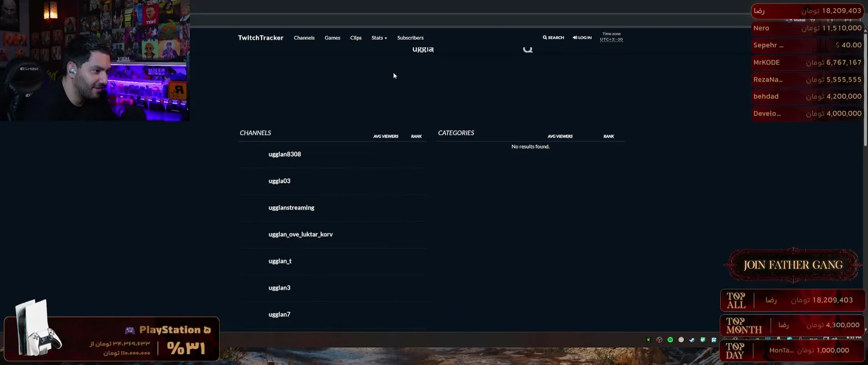Click the Nero donation row
The width and height of the screenshot is (868, 365).
[x=807, y=28]
